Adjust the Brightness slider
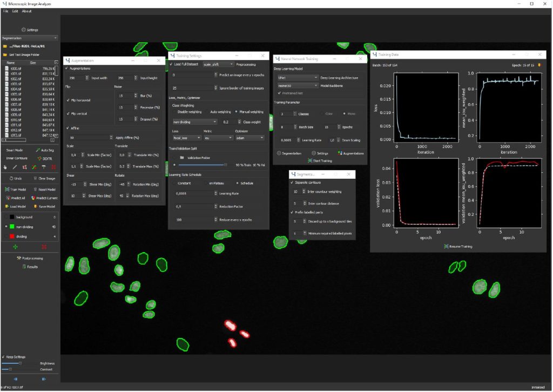 click(x=20, y=363)
